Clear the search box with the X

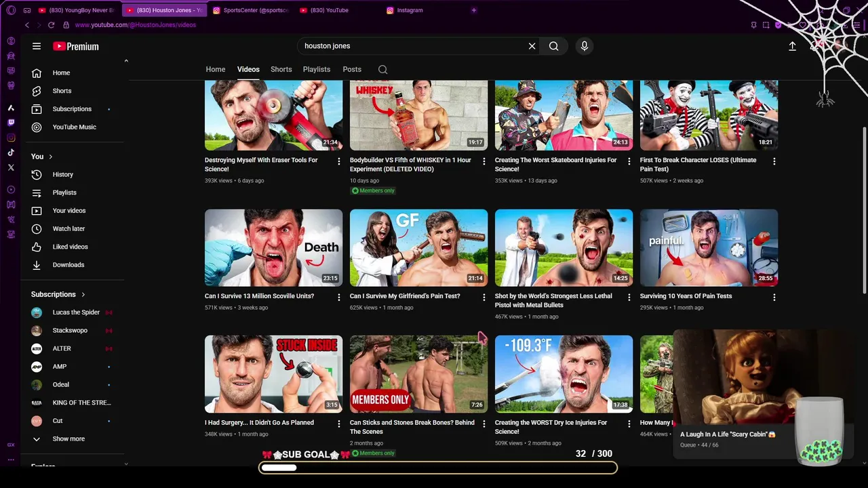click(x=532, y=46)
